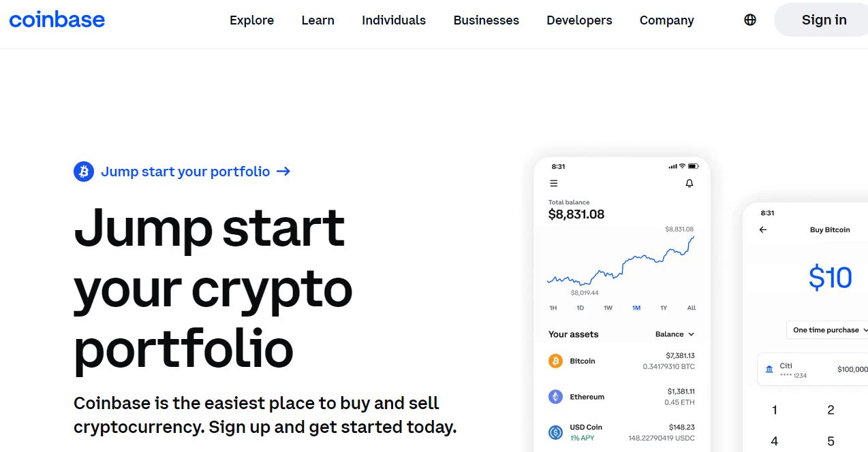Select the USD Coin asset icon
This screenshot has width=868, height=452.
click(556, 432)
